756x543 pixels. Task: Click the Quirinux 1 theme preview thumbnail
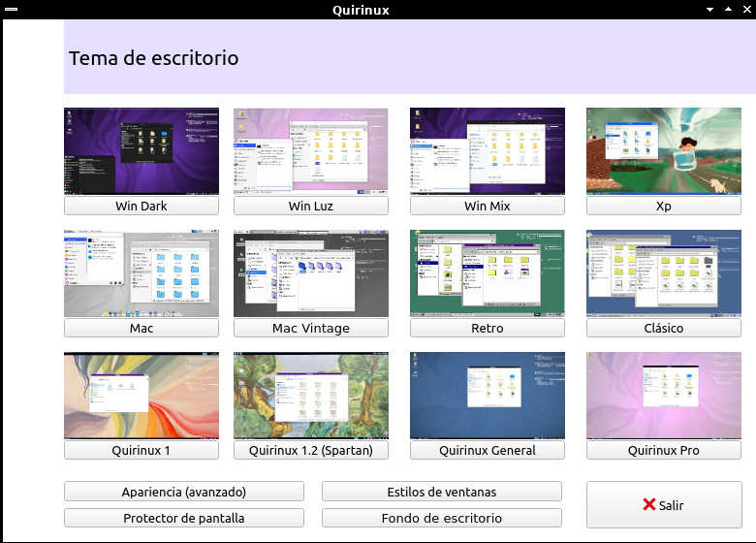[x=142, y=396]
